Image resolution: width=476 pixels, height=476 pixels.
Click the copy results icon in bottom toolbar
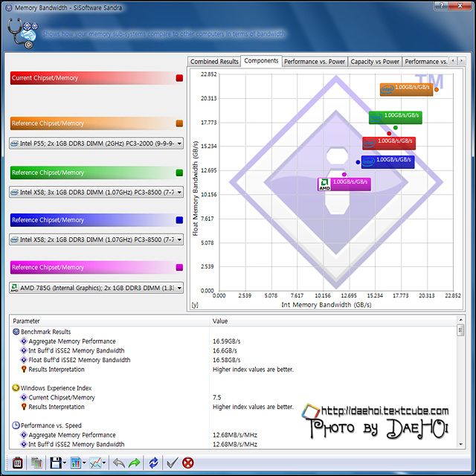tap(36, 463)
